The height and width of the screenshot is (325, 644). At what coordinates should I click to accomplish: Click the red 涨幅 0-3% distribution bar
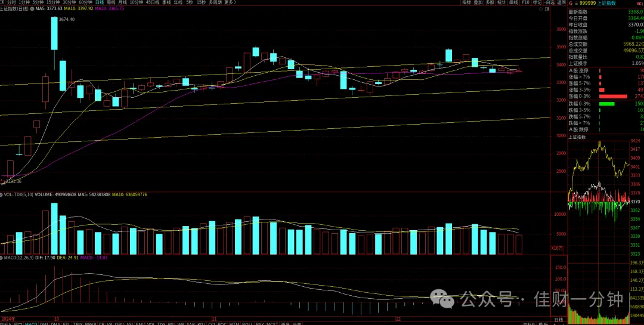click(x=613, y=96)
